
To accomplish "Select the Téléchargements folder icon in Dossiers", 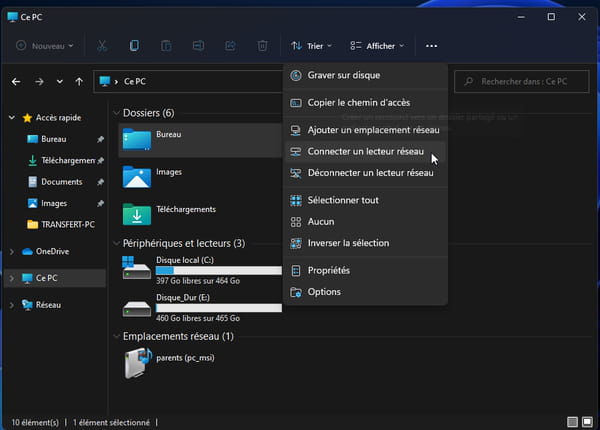I will tap(137, 214).
